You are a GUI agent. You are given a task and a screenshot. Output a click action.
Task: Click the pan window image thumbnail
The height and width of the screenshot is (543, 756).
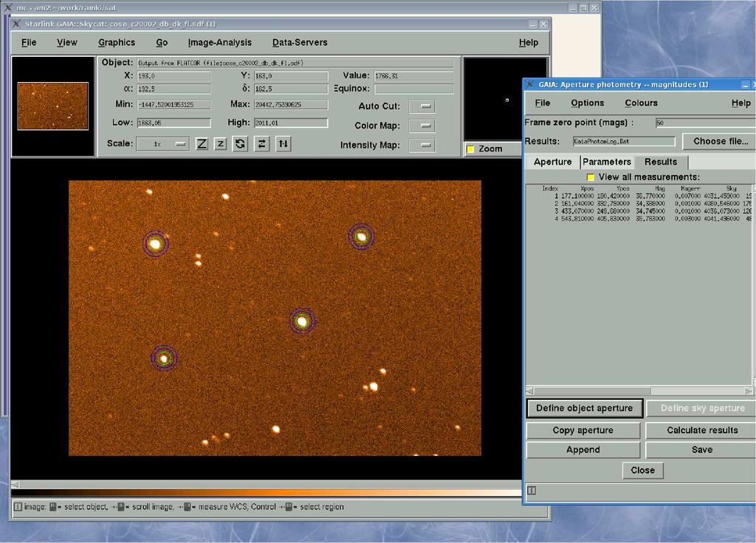(52, 106)
